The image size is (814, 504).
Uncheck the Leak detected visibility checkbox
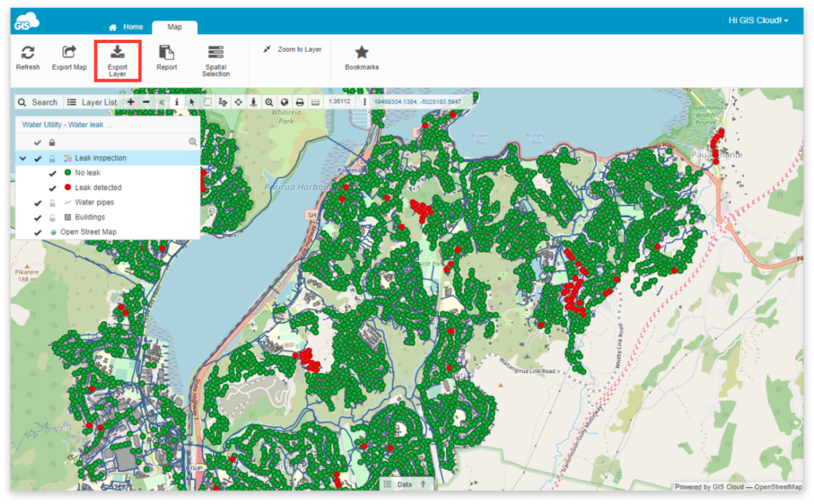click(x=52, y=188)
